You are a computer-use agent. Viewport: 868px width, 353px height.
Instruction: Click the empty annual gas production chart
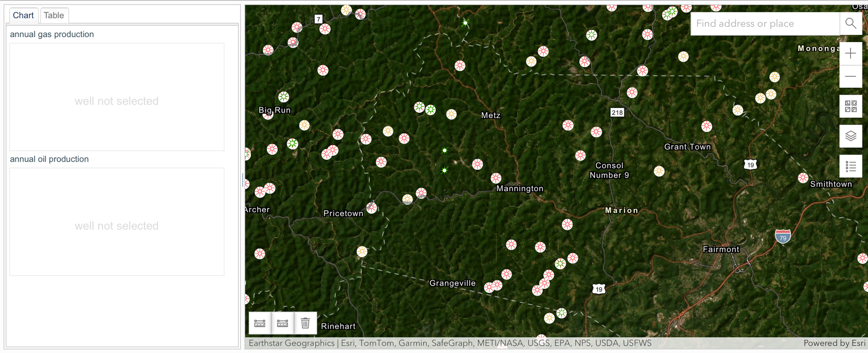pyautogui.click(x=117, y=97)
